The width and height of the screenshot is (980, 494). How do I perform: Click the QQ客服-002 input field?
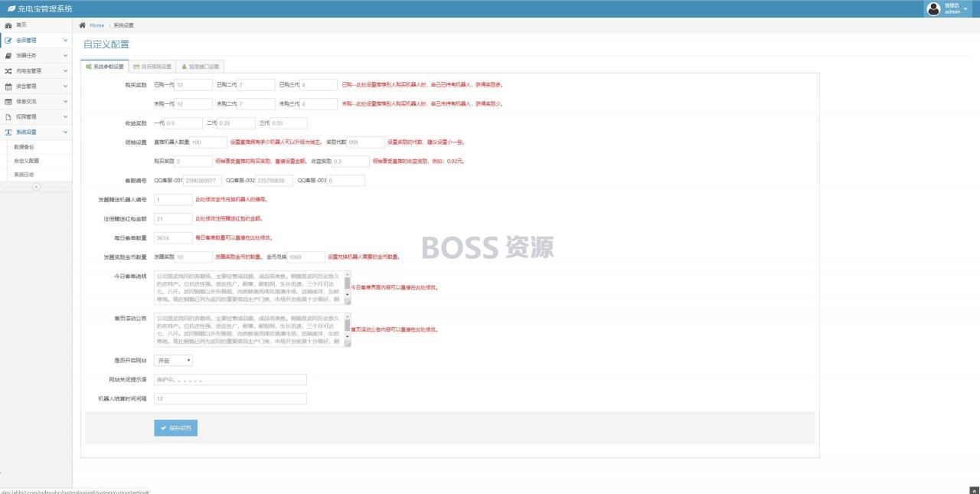click(x=274, y=181)
